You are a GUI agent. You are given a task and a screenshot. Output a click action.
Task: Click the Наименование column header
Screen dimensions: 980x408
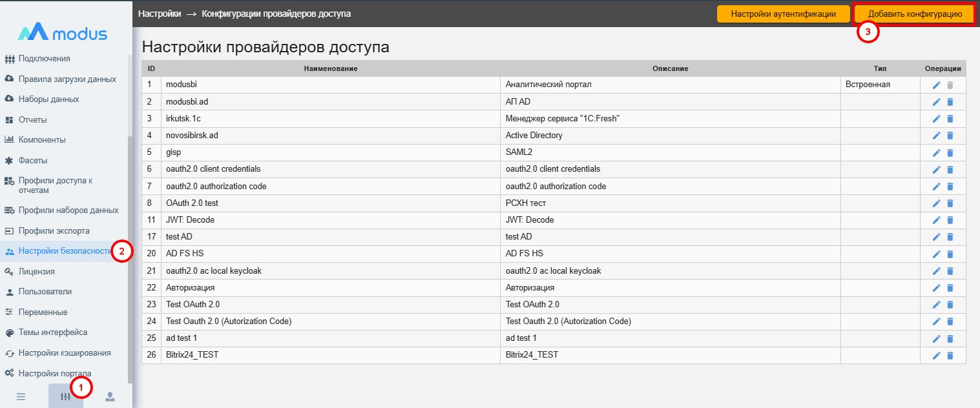click(x=330, y=68)
